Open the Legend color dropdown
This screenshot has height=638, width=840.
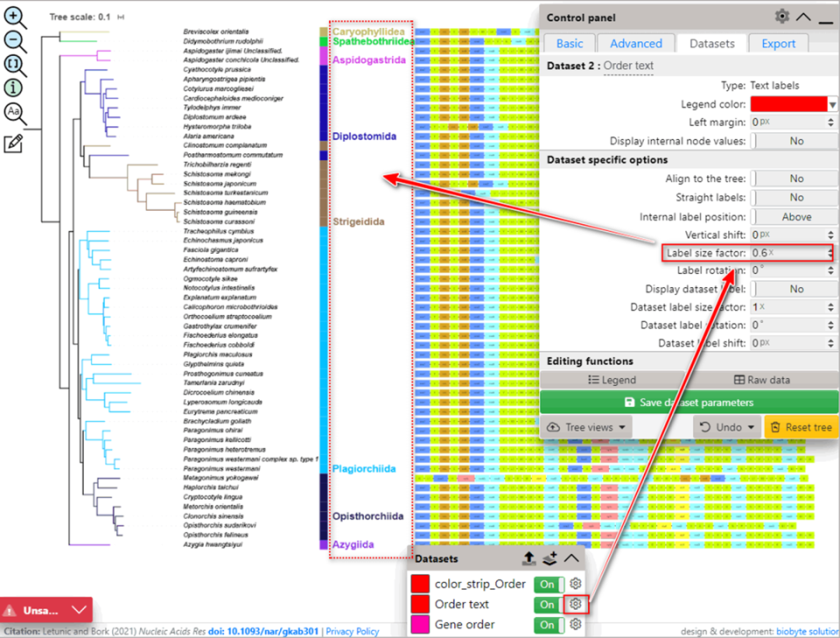pyautogui.click(x=833, y=102)
